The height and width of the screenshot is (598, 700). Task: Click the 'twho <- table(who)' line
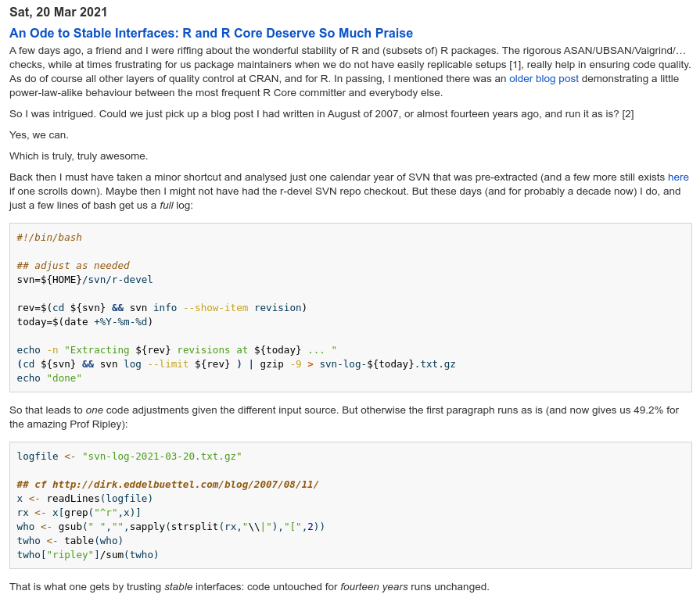(x=70, y=541)
